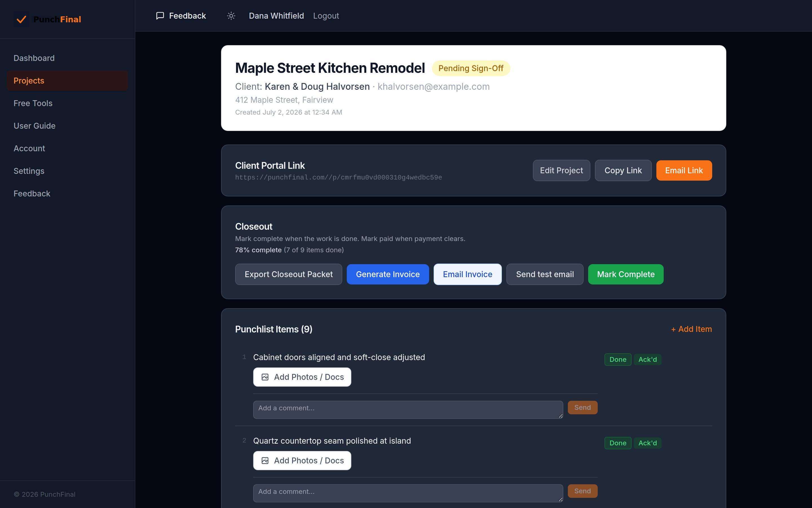Open Dashboard in the sidebar

(x=67, y=58)
